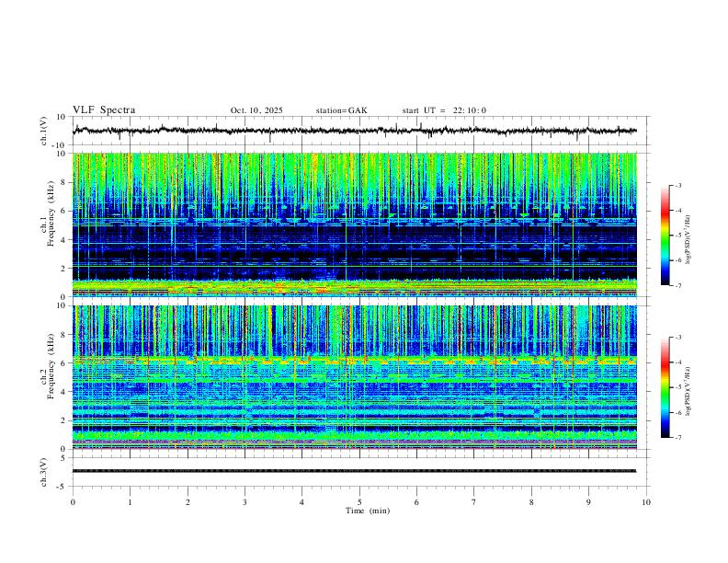Click the -3 tick on ch.2 color bar

pos(678,338)
